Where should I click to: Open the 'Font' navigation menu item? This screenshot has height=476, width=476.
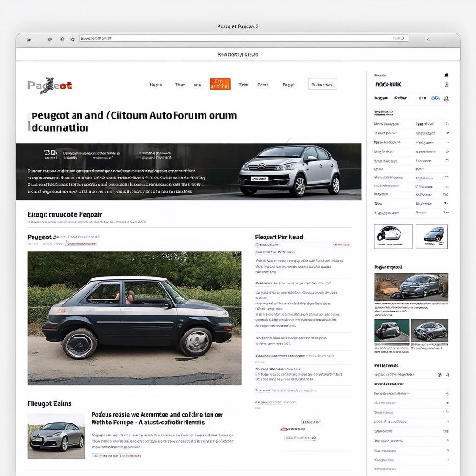click(263, 85)
